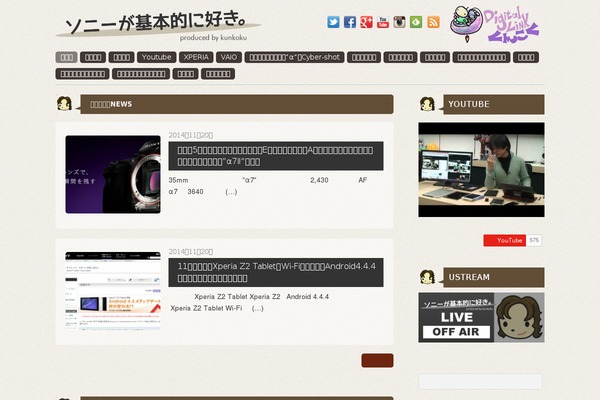
Task: Click the green Feedly icon
Action: 416,22
